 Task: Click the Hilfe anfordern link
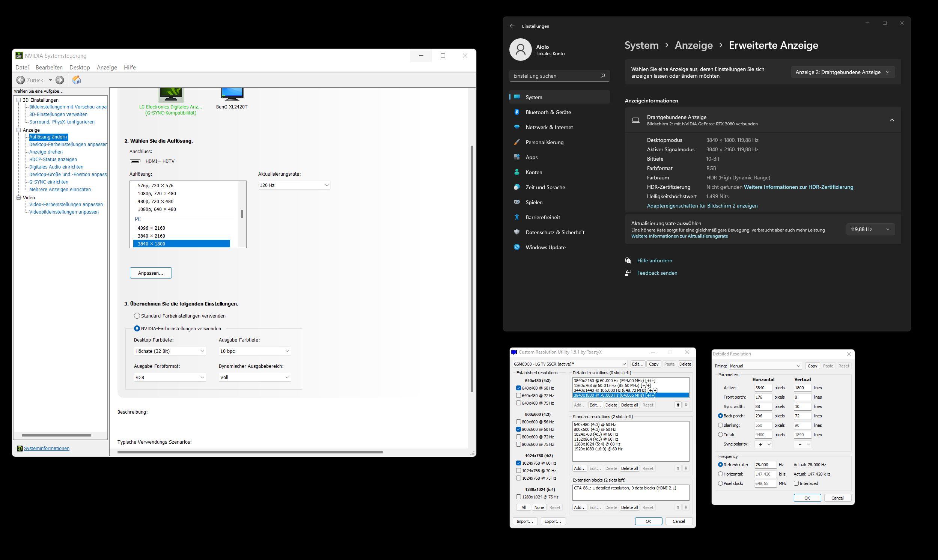[x=655, y=260]
